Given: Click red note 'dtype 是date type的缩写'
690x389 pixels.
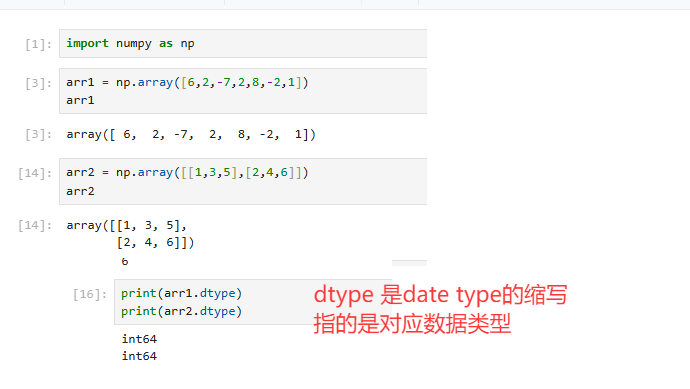Looking at the screenshot, I should (440, 294).
